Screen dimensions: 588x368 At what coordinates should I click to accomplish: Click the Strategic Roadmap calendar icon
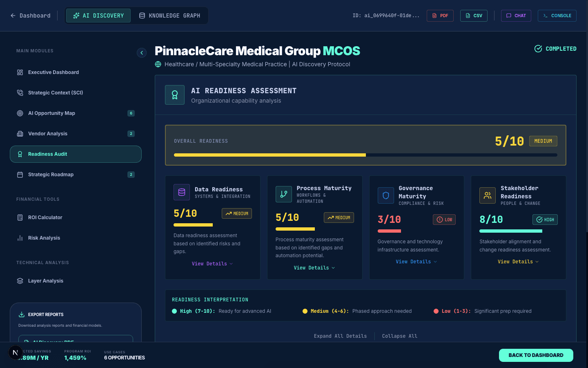click(20, 175)
